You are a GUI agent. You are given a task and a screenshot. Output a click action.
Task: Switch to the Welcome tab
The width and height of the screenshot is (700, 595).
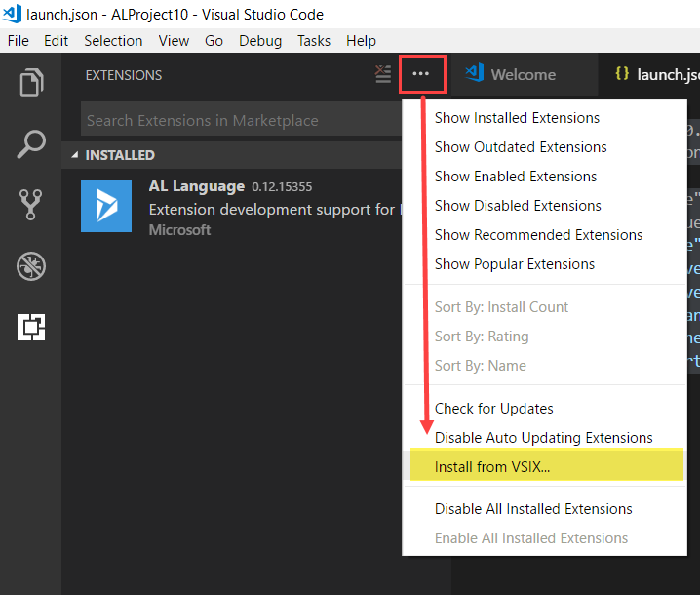tap(524, 74)
